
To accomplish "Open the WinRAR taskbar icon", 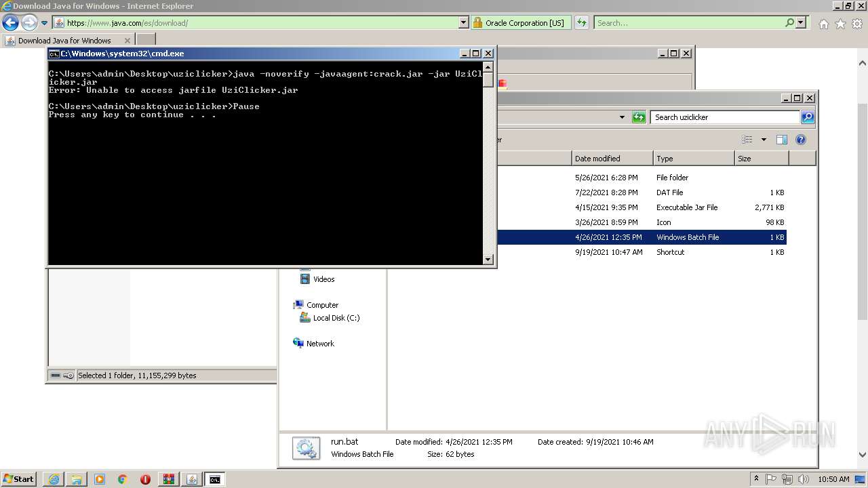I will [168, 479].
